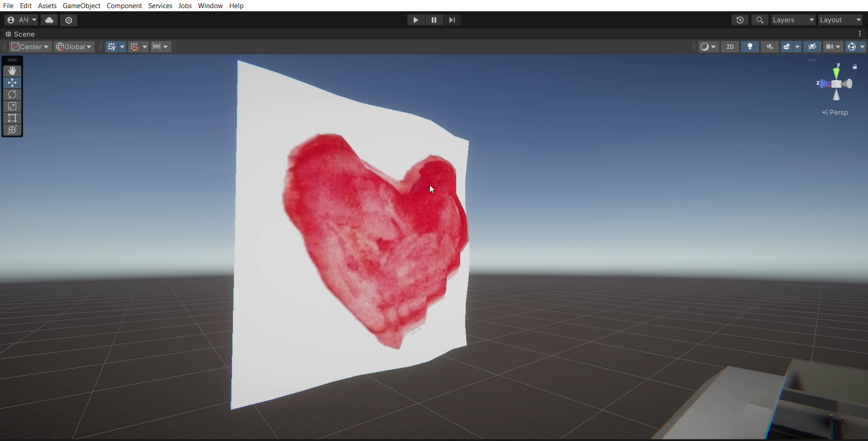This screenshot has width=868, height=441.
Task: Open Search with the magnifier icon
Action: [x=759, y=20]
